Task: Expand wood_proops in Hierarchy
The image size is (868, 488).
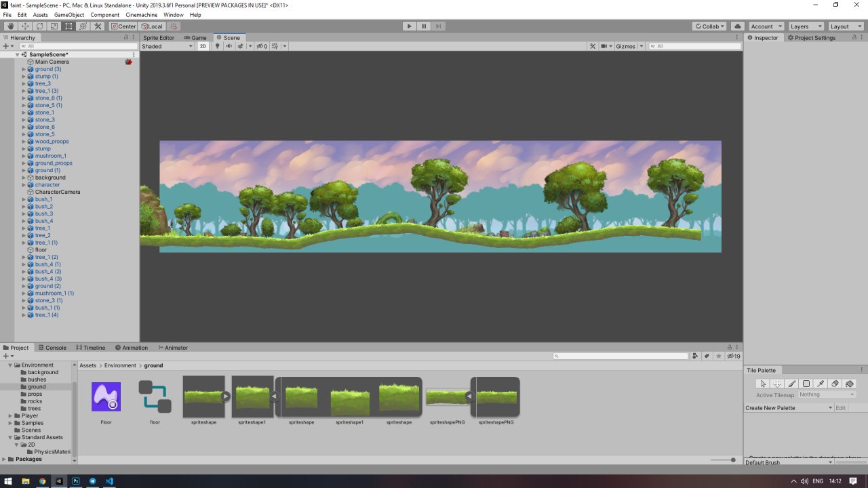Action: pos(24,141)
